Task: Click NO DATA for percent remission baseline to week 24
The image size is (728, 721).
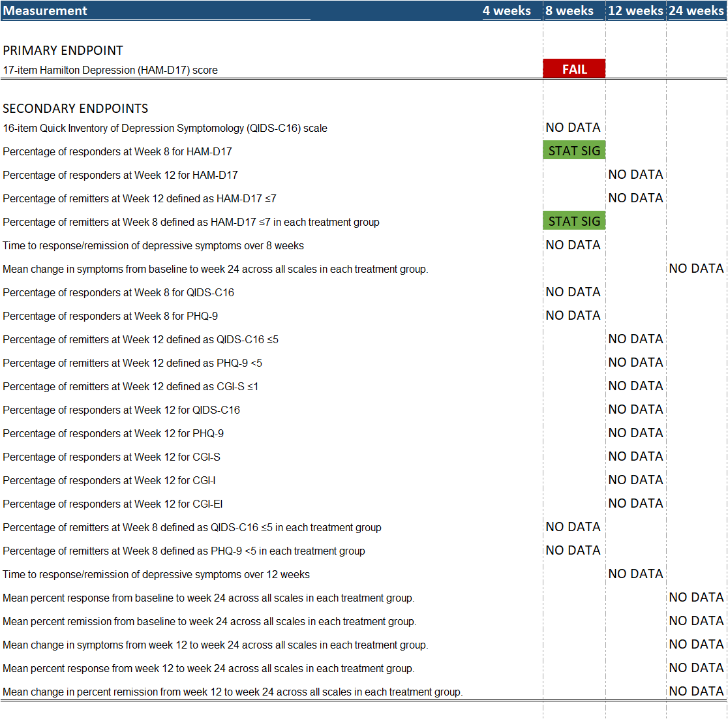Action: pyautogui.click(x=697, y=621)
